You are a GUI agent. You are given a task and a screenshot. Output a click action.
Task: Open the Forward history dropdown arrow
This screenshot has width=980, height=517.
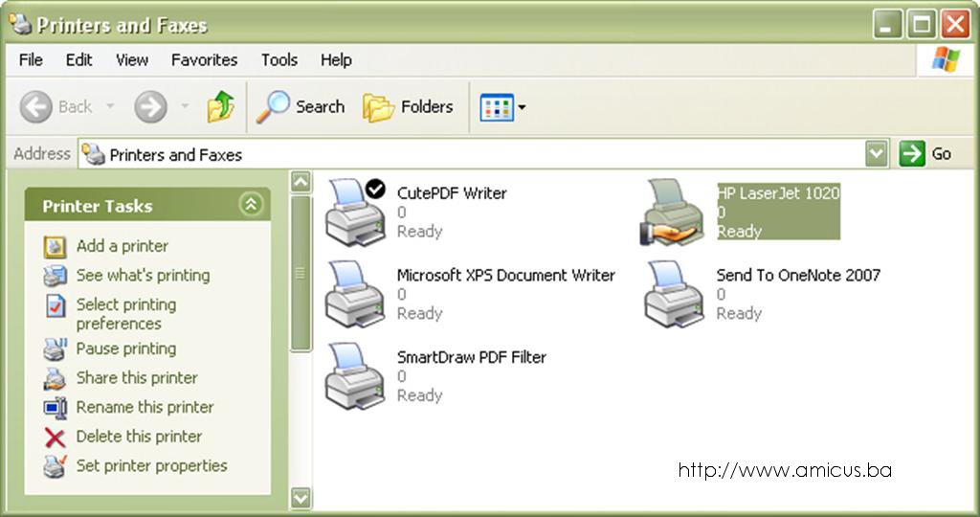pyautogui.click(x=185, y=106)
